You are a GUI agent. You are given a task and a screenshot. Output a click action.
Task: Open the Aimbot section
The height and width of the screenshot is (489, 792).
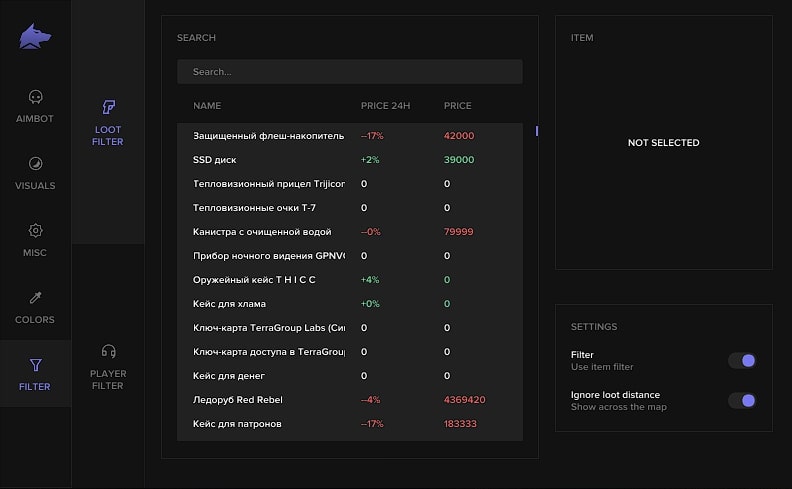(x=35, y=106)
